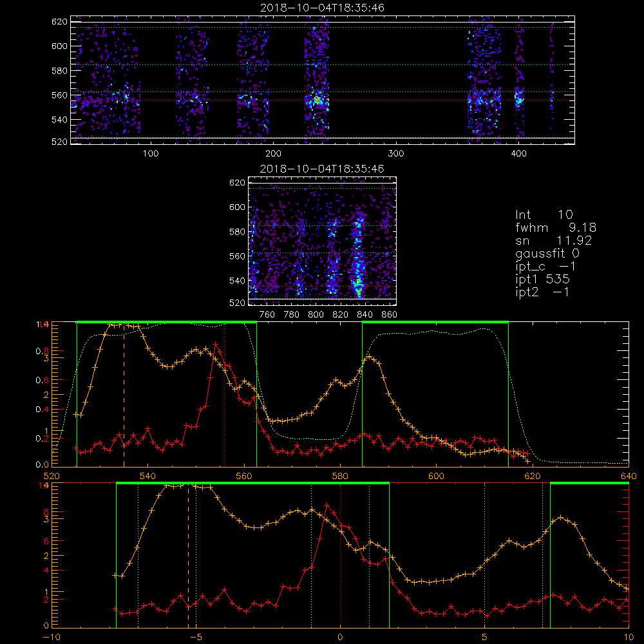Click the red dotted vertical line near 556

pyautogui.click(x=224, y=394)
